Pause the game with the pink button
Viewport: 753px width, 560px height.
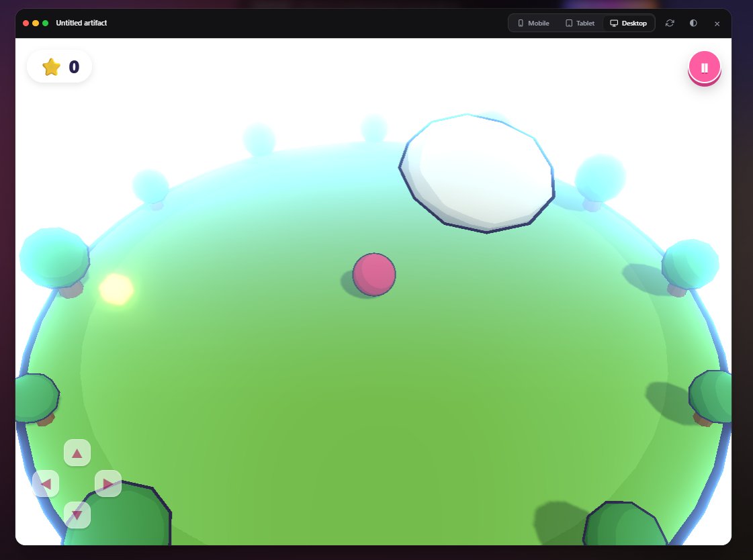[704, 68]
